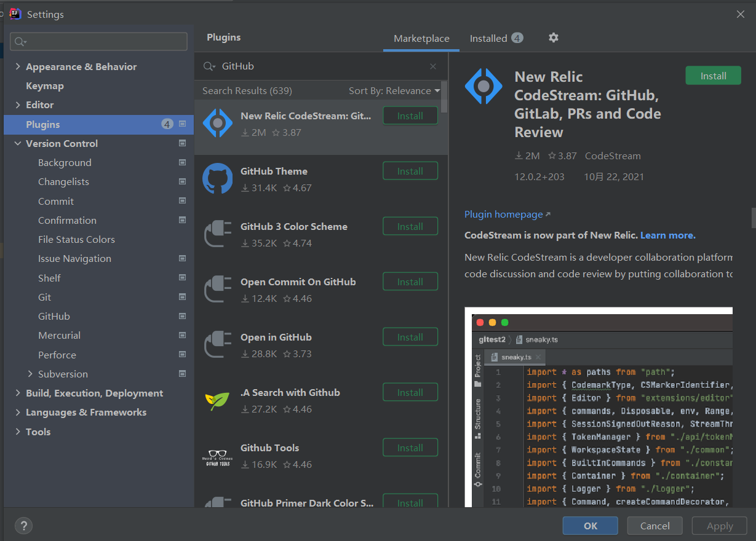756x541 pixels.
Task: Clear the GitHub search field with X
Action: [433, 66]
